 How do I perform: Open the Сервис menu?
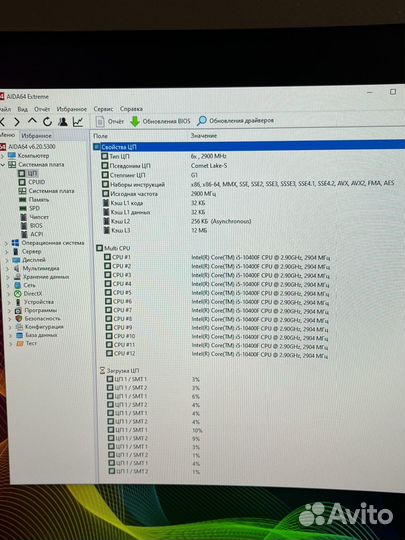point(103,109)
